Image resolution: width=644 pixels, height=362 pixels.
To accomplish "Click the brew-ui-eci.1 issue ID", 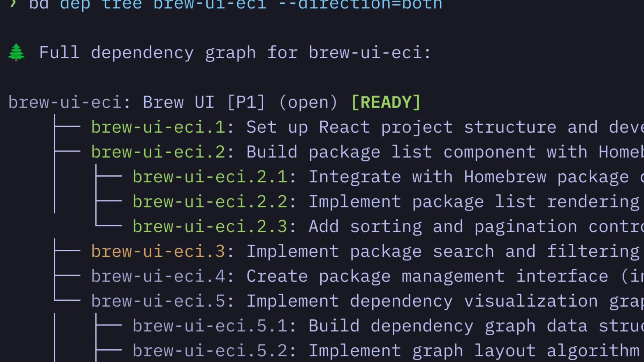I will tap(158, 127).
